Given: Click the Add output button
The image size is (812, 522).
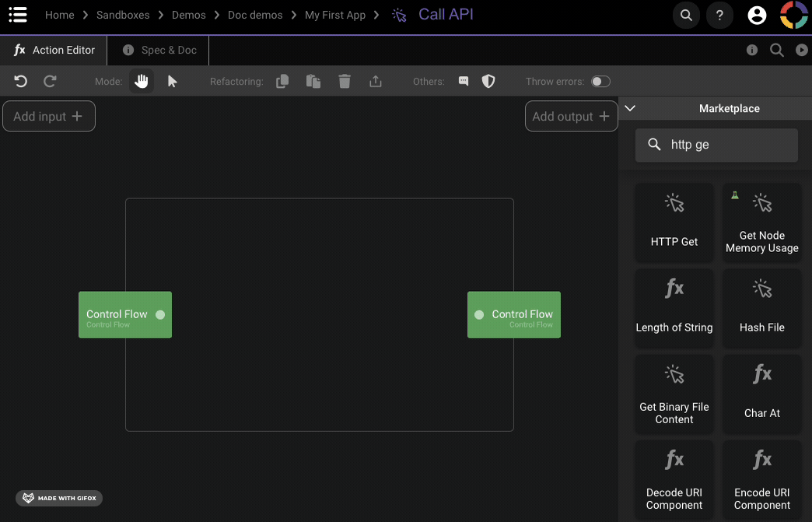Looking at the screenshot, I should (x=571, y=116).
